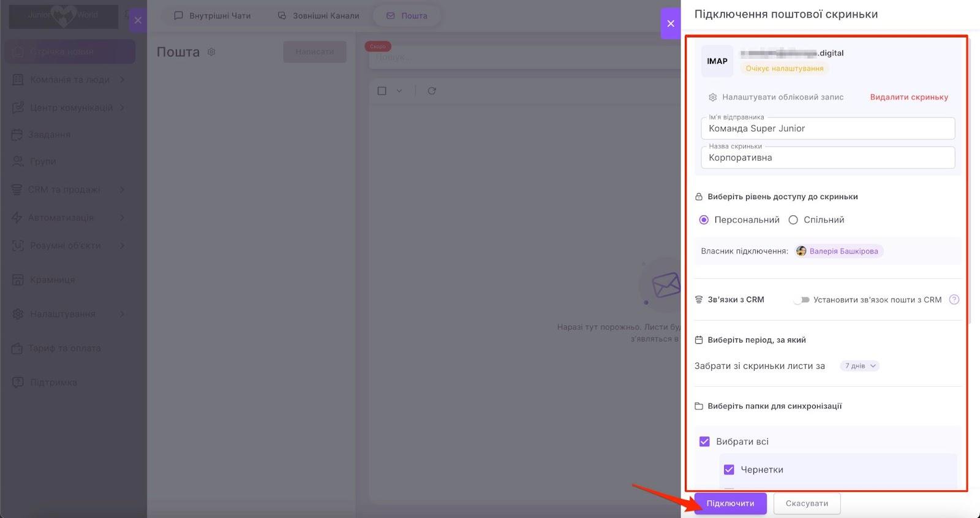Image resolution: width=980 pixels, height=518 pixels.
Task: Click the avatar of Валерія Башкірова
Action: click(801, 251)
